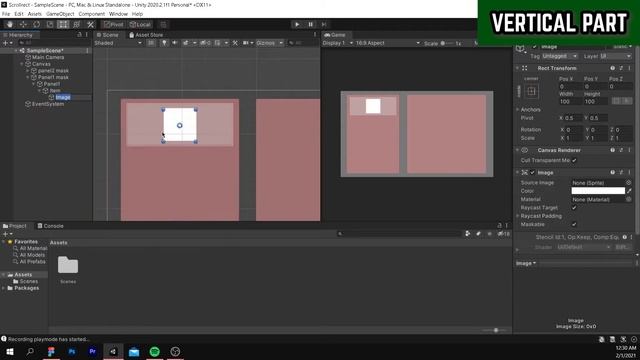
Task: Toggle the Local handle rotation button
Action: 140,24
